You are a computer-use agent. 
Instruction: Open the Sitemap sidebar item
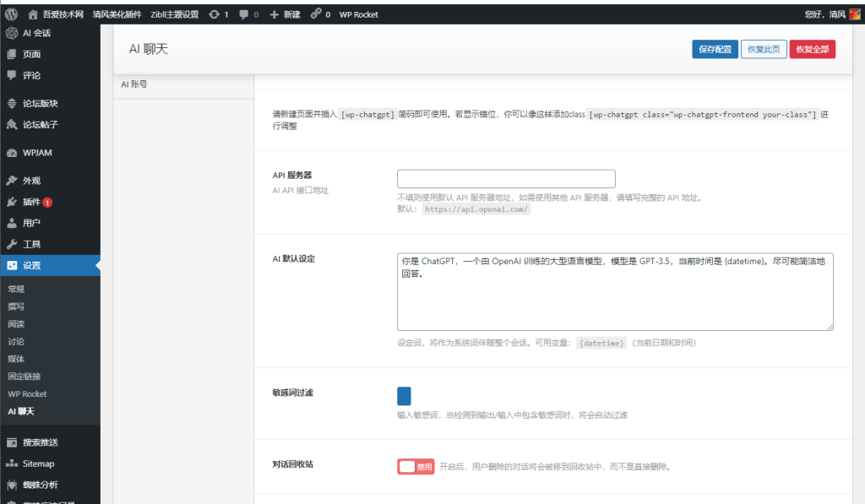click(x=38, y=463)
